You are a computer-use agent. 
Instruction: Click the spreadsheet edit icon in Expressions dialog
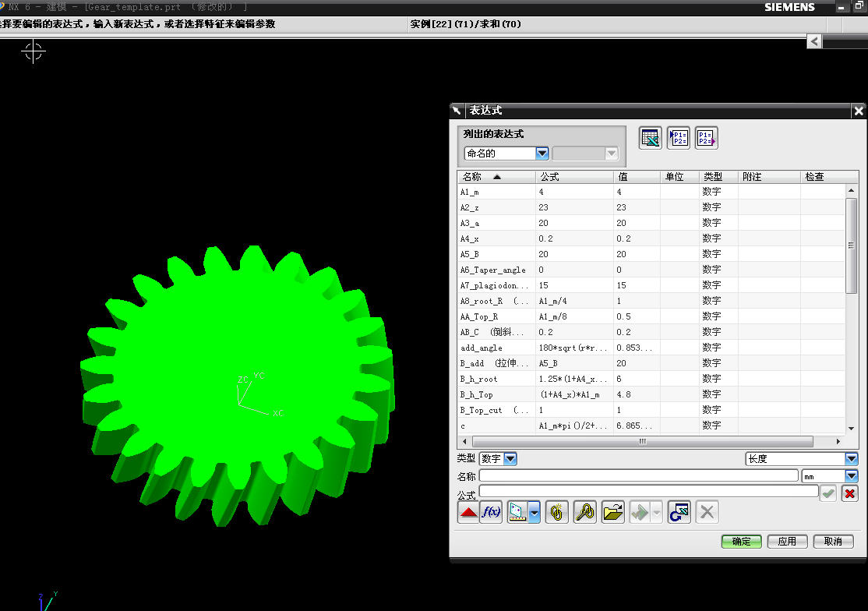pos(650,138)
